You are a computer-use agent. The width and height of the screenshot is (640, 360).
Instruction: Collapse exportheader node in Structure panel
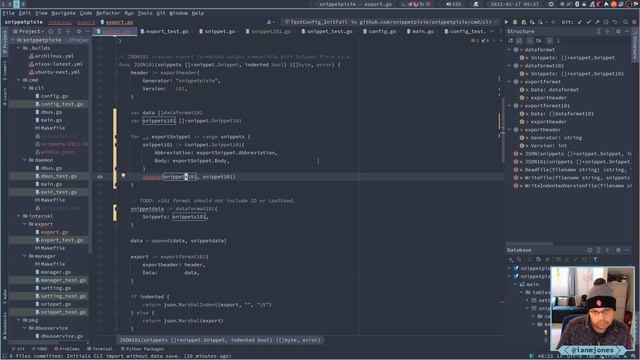tap(509, 129)
